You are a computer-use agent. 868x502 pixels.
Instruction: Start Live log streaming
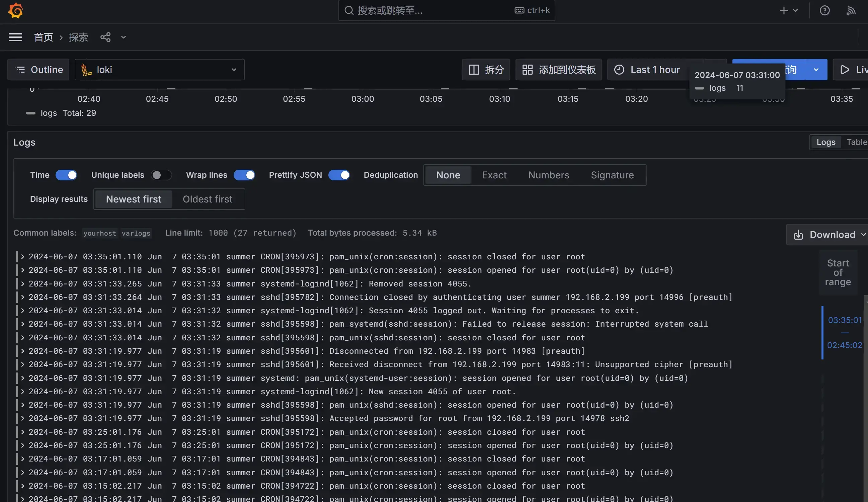click(851, 70)
